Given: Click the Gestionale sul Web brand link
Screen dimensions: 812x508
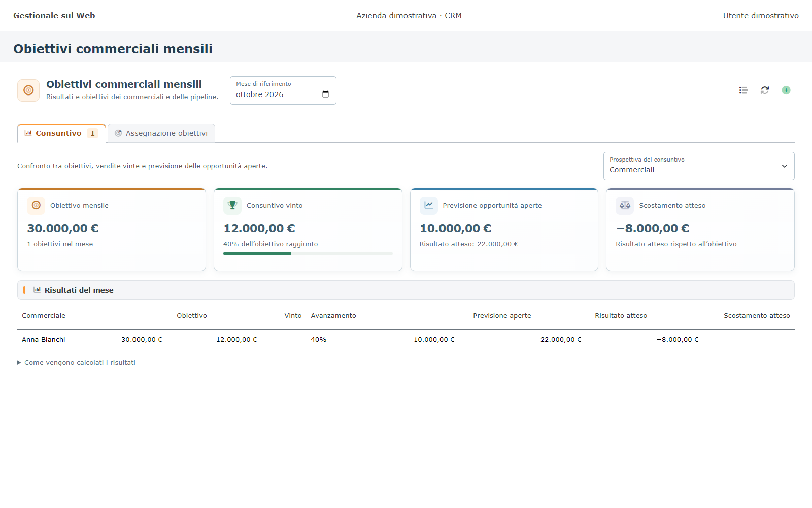Looking at the screenshot, I should point(54,16).
